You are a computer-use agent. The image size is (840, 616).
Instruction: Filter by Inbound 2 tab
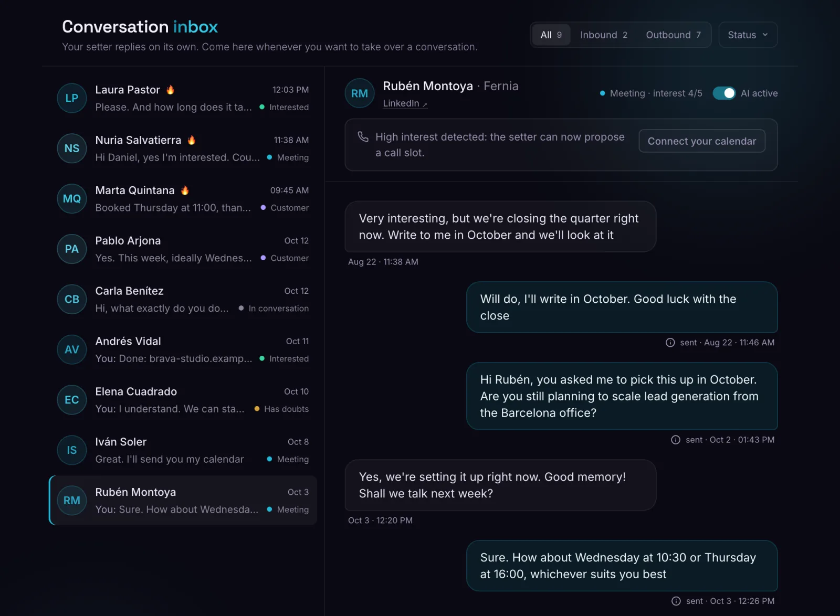[604, 35]
